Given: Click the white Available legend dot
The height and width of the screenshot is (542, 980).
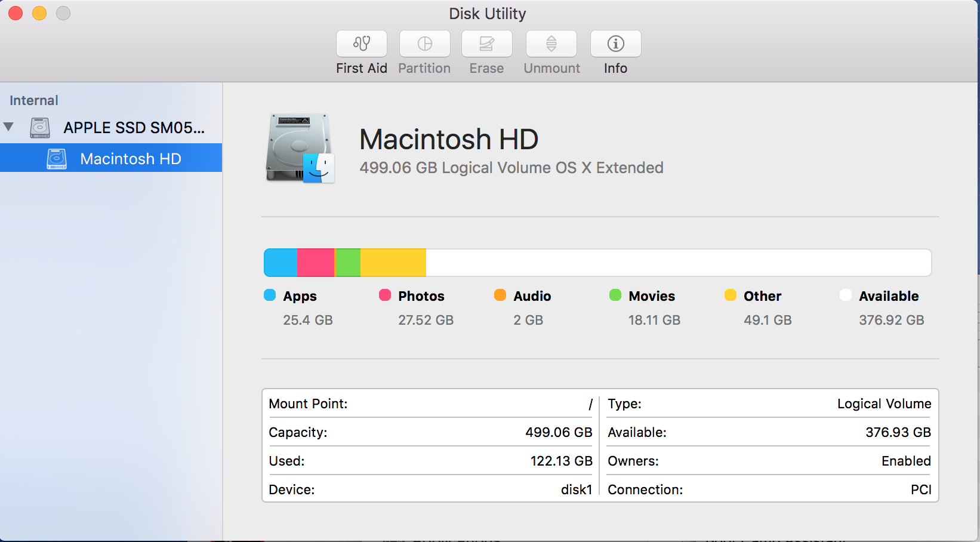Looking at the screenshot, I should point(846,295).
